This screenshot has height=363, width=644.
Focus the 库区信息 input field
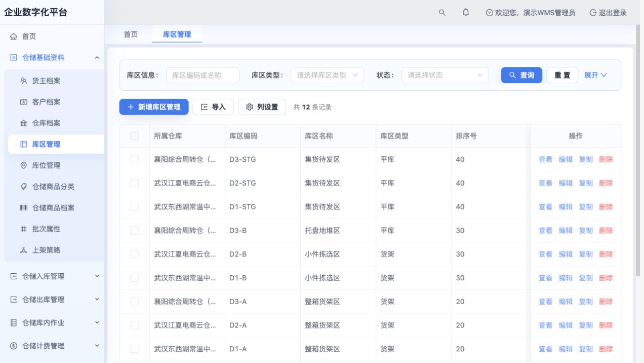[x=203, y=75]
